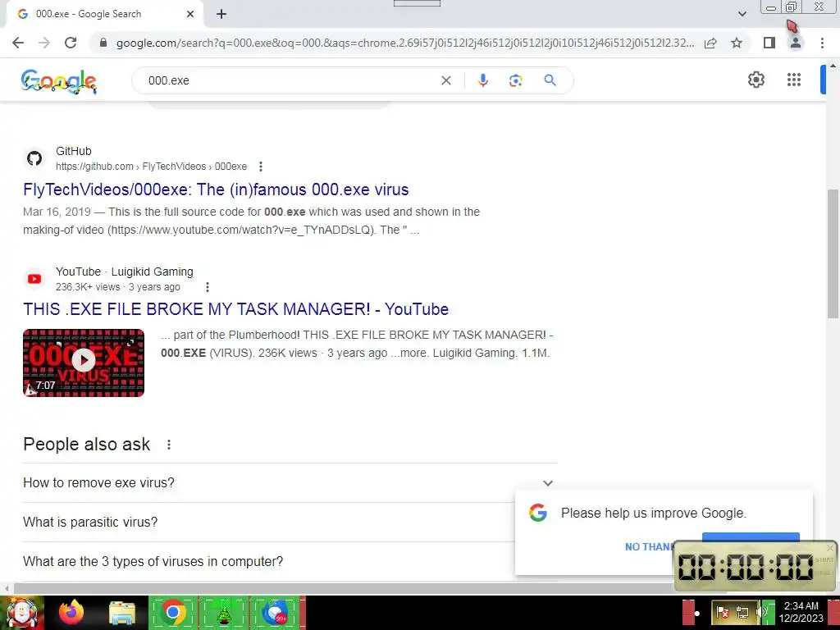Dismiss survey with NO THANKS
Viewport: 840px width, 630px height.
coord(649,547)
